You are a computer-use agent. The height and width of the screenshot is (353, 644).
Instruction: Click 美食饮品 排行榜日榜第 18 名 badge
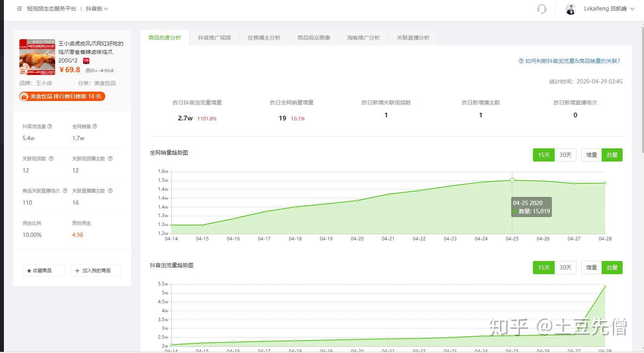pos(63,96)
